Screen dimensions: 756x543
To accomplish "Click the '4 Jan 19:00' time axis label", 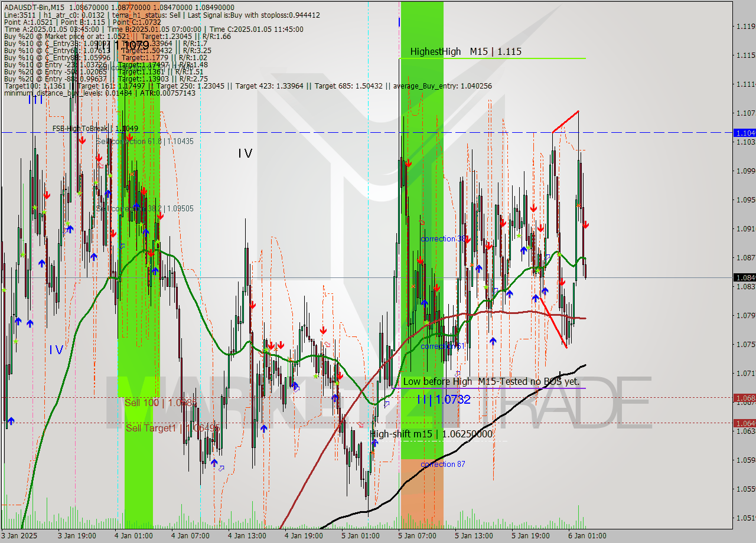I will 304,536.
